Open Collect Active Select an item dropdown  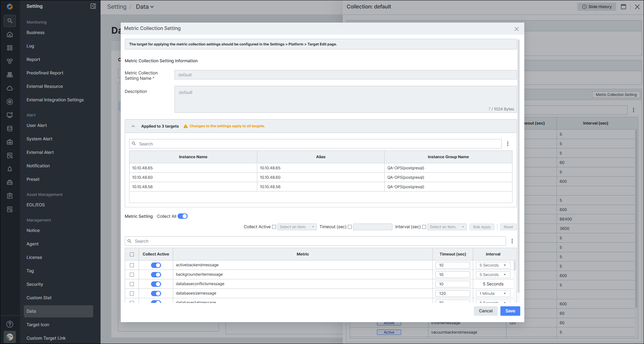click(x=297, y=227)
